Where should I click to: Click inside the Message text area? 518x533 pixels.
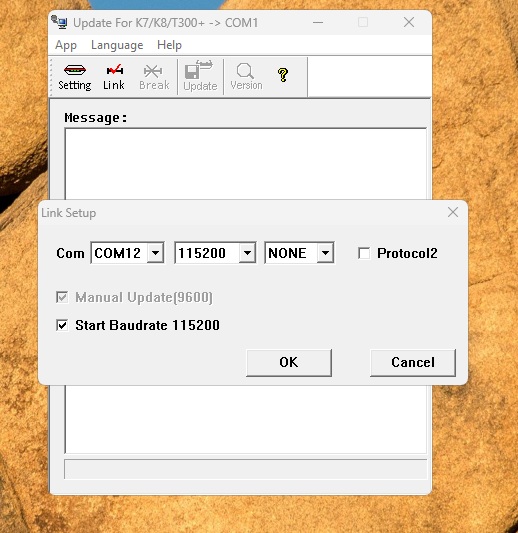click(x=245, y=164)
